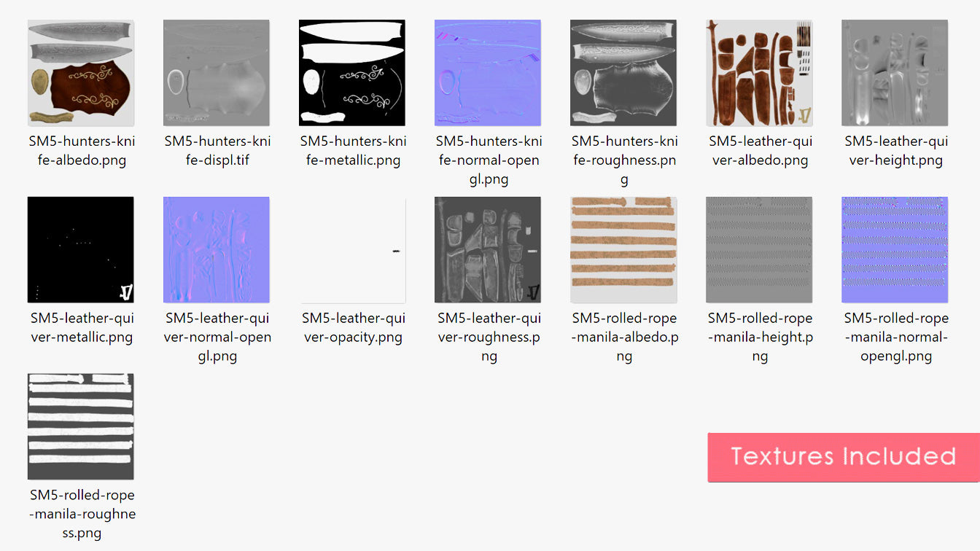Select the SM5-hunters-knife-albedo.png thumbnail
Screen dimensions: 980x551
click(81, 73)
